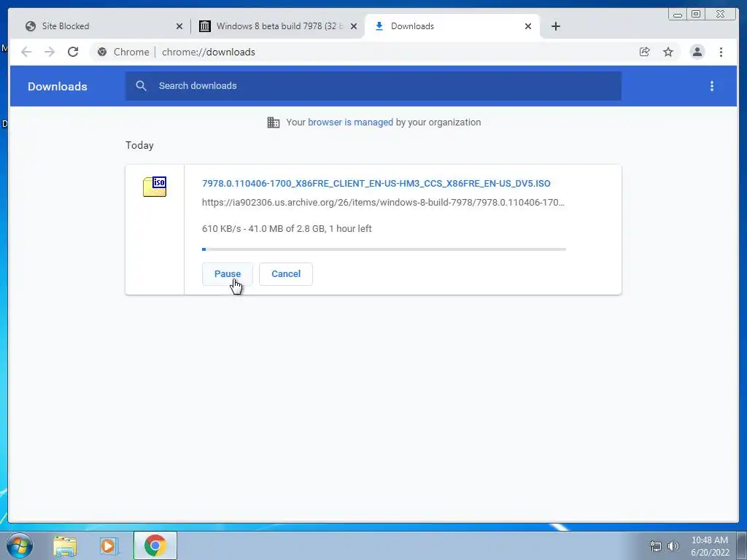Viewport: 747px width, 560px height.
Task: Click the archive.org source URL link
Action: click(383, 203)
